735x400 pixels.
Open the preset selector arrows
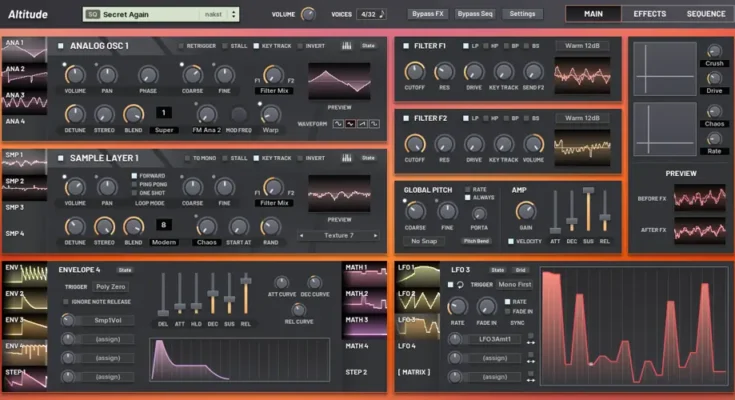(233, 15)
